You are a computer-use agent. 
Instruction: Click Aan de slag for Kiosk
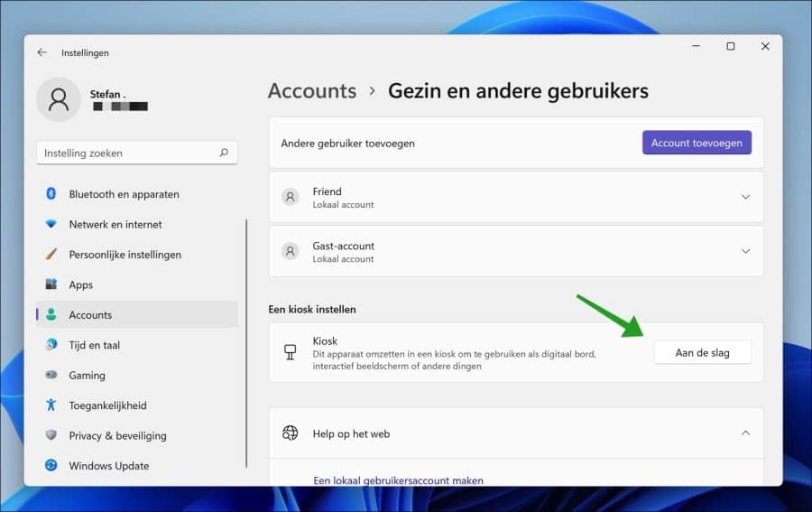tap(702, 352)
